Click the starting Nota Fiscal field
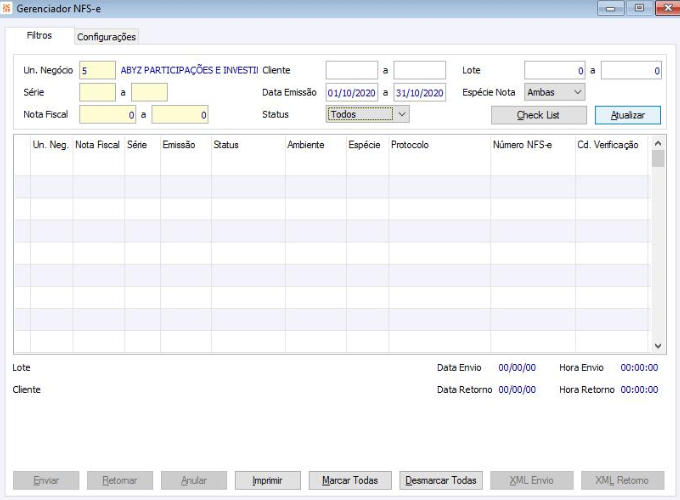Image resolution: width=680 pixels, height=500 pixels. 107,114
